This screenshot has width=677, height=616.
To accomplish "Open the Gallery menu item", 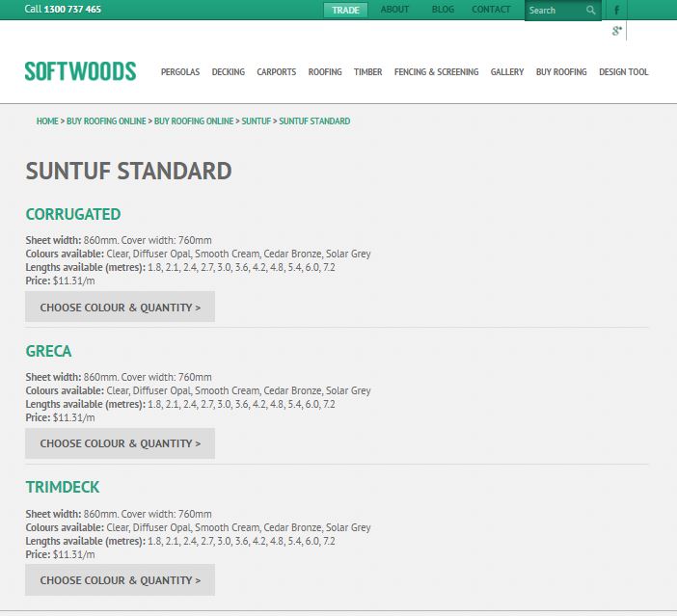I will tap(507, 72).
